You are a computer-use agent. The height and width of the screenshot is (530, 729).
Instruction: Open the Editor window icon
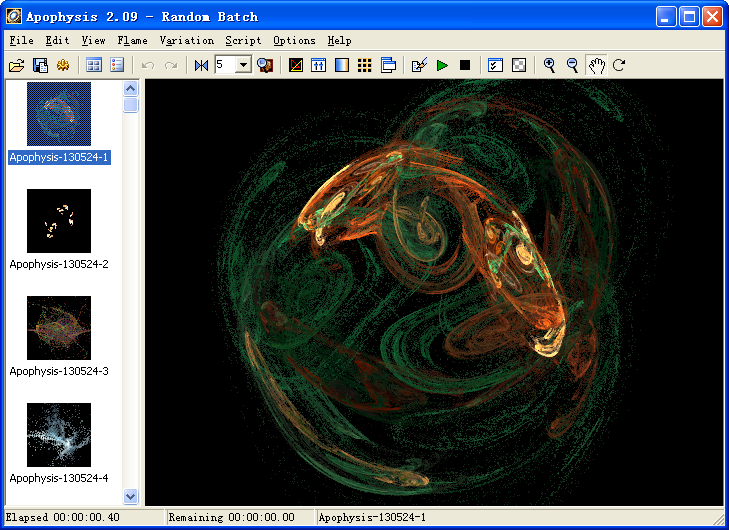click(295, 65)
